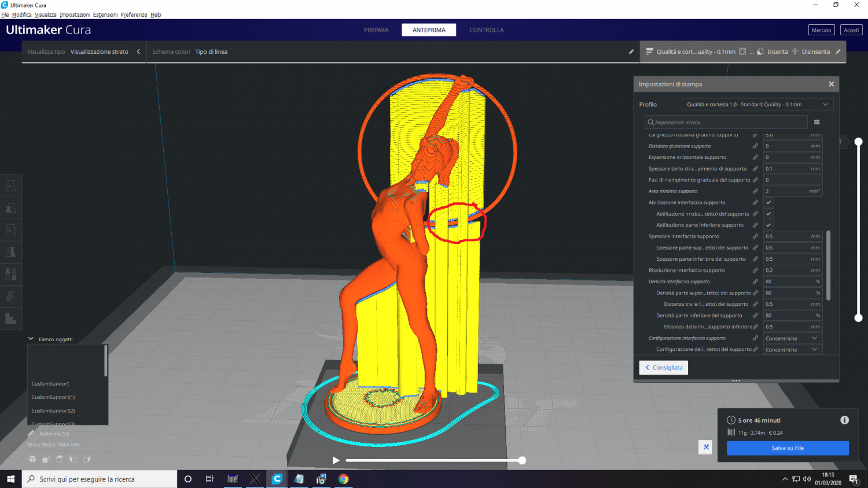Select the Move tool in left toolbar
Screen dimensions: 868x488
(x=10, y=186)
